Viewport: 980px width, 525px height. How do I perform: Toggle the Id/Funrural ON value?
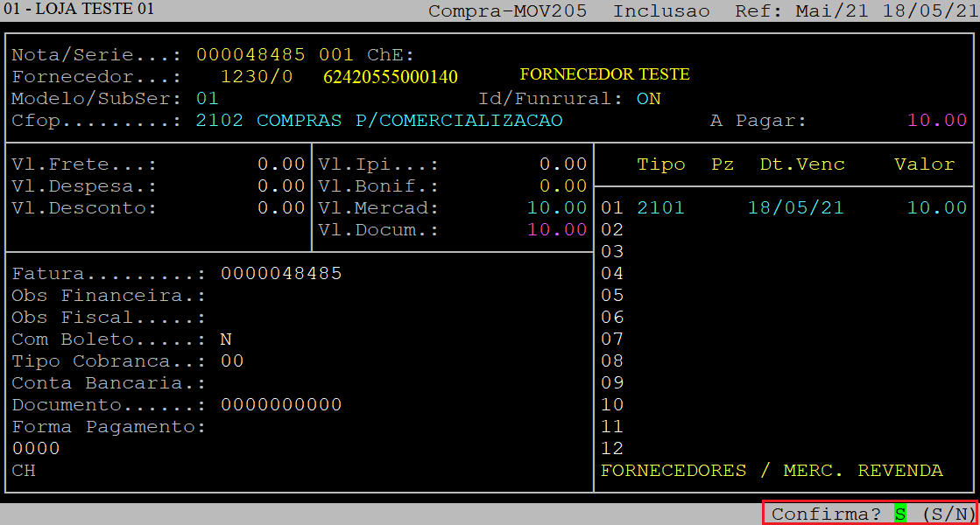pos(648,98)
